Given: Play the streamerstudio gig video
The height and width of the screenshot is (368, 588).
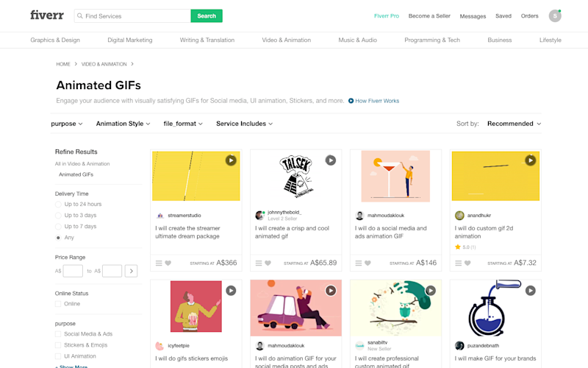Looking at the screenshot, I should 231,160.
